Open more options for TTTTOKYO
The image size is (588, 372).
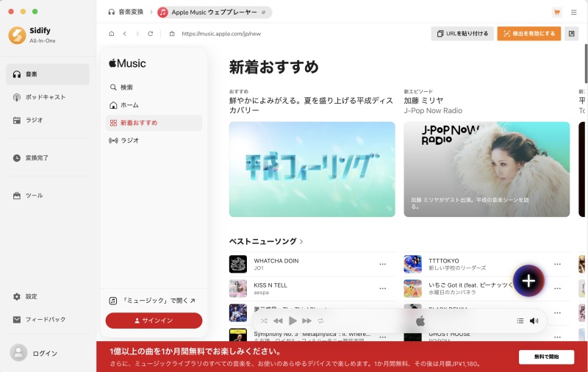coord(557,264)
